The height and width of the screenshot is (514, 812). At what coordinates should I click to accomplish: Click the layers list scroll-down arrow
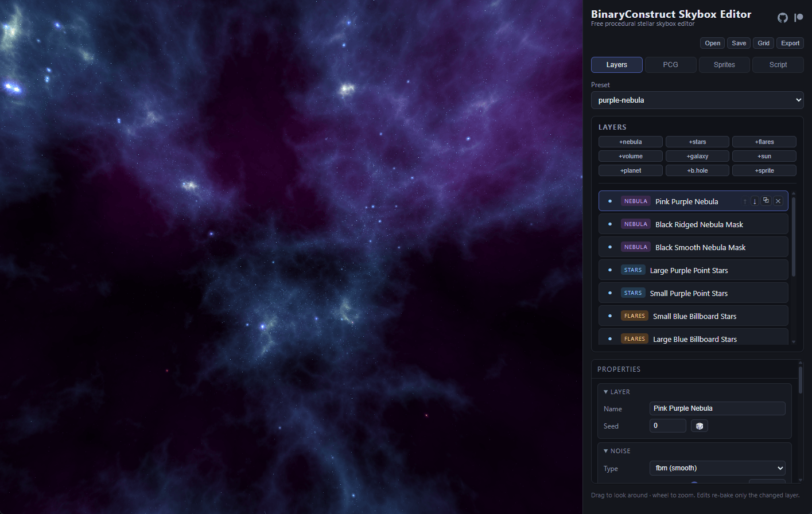794,342
